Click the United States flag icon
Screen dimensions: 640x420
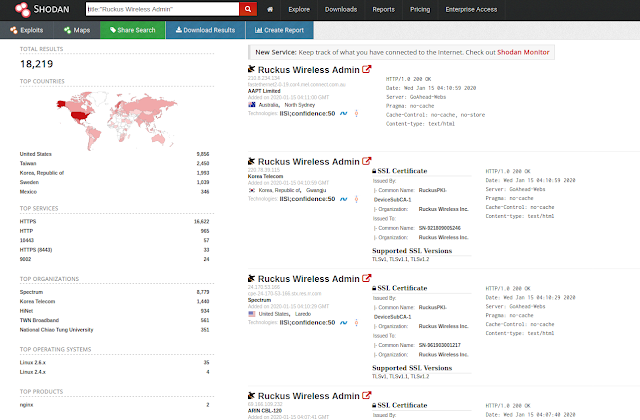[252, 314]
